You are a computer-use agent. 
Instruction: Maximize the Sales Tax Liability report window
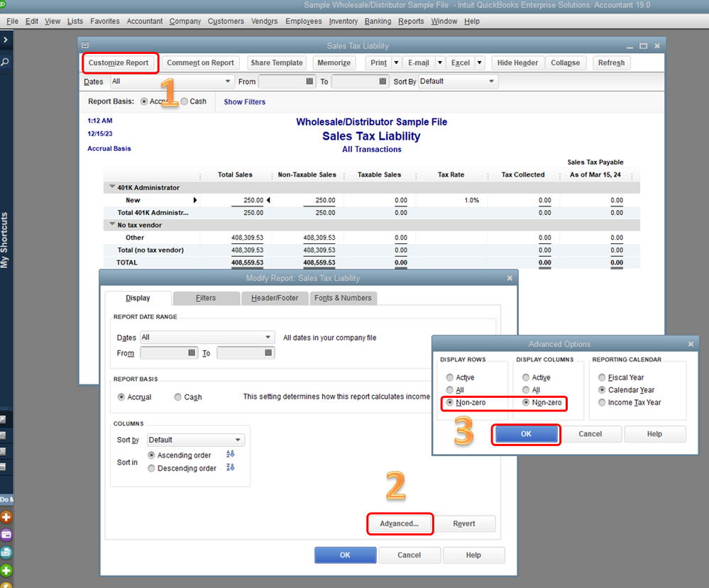tap(644, 46)
